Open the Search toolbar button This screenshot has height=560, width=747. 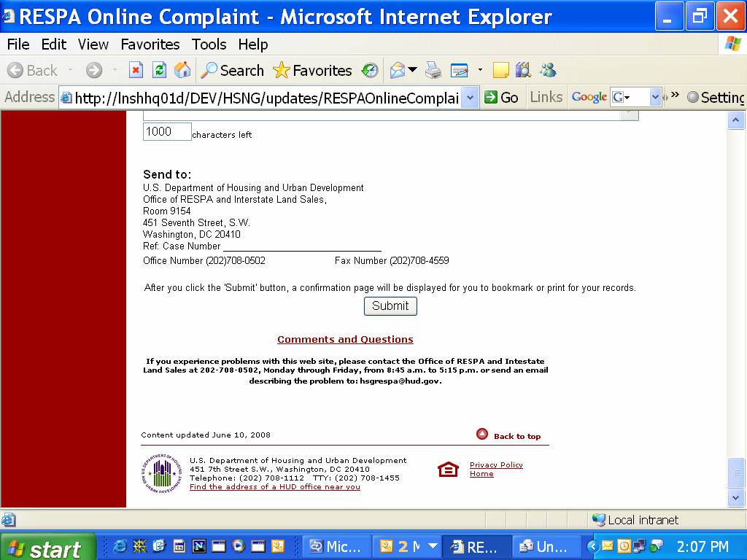(x=232, y=71)
